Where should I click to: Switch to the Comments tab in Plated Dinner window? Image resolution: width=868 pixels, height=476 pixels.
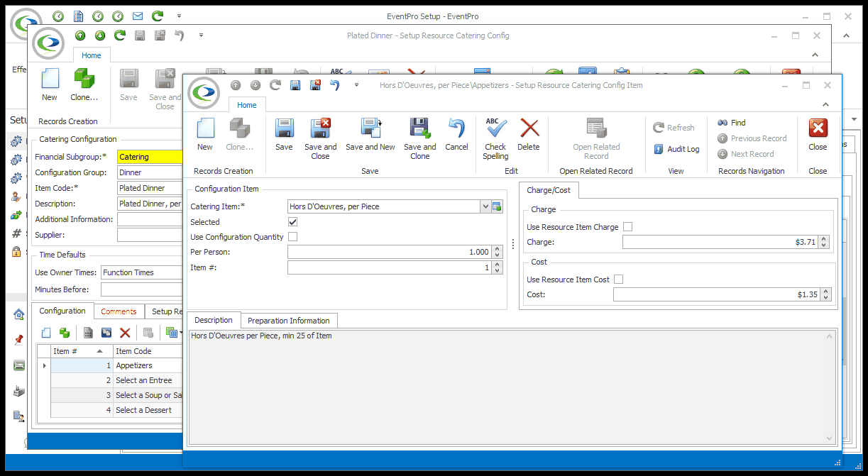click(119, 311)
